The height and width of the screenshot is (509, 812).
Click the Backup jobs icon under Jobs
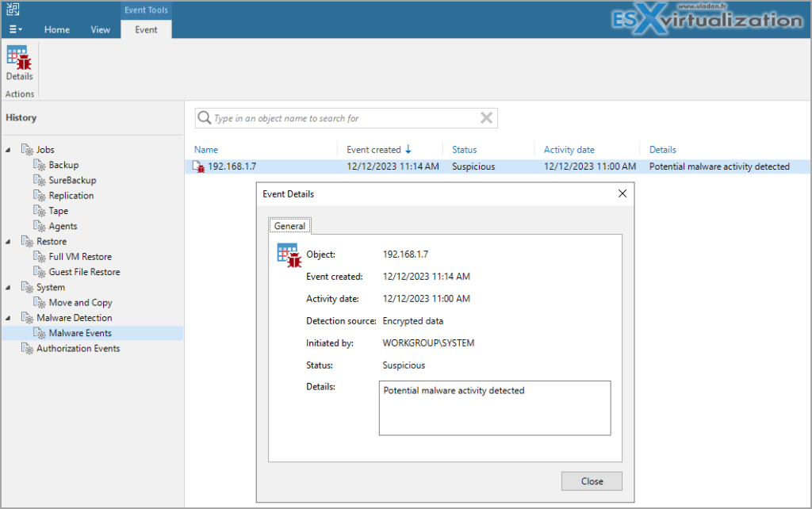[38, 164]
